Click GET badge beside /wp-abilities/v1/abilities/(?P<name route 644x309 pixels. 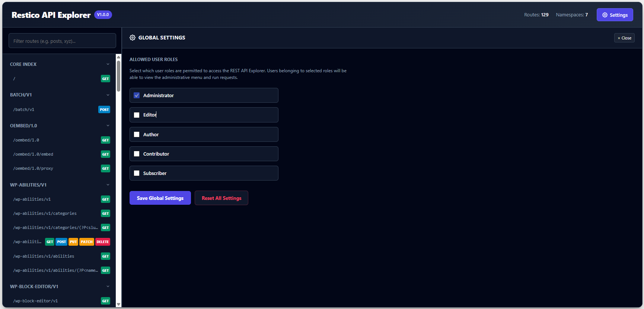pyautogui.click(x=106, y=270)
